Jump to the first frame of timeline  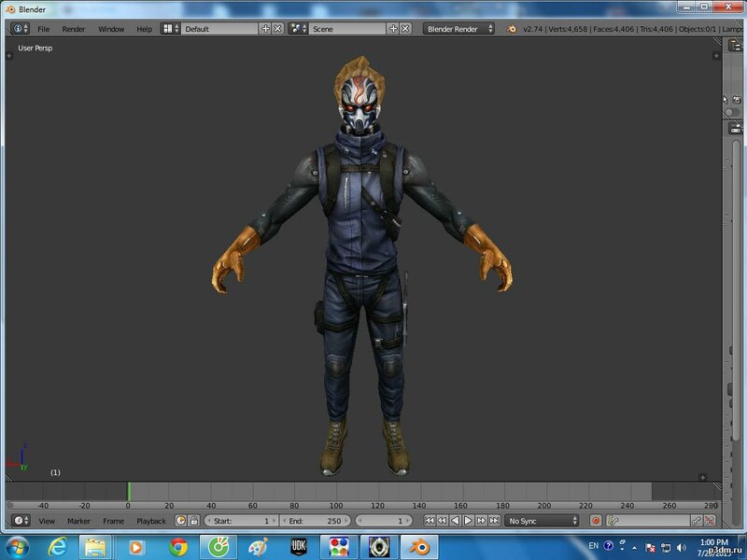coord(430,521)
